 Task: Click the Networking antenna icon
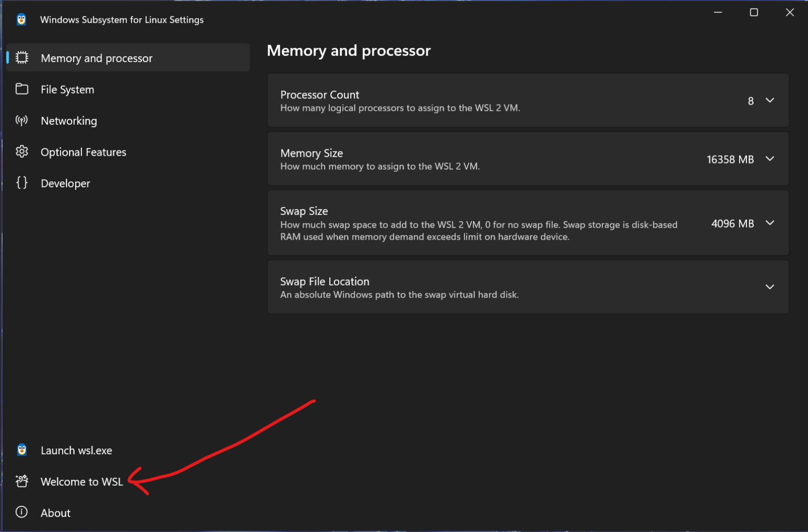(x=22, y=120)
